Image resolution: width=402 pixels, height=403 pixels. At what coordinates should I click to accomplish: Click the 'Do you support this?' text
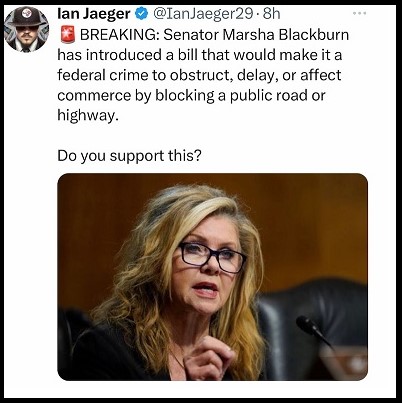pyautogui.click(x=129, y=156)
